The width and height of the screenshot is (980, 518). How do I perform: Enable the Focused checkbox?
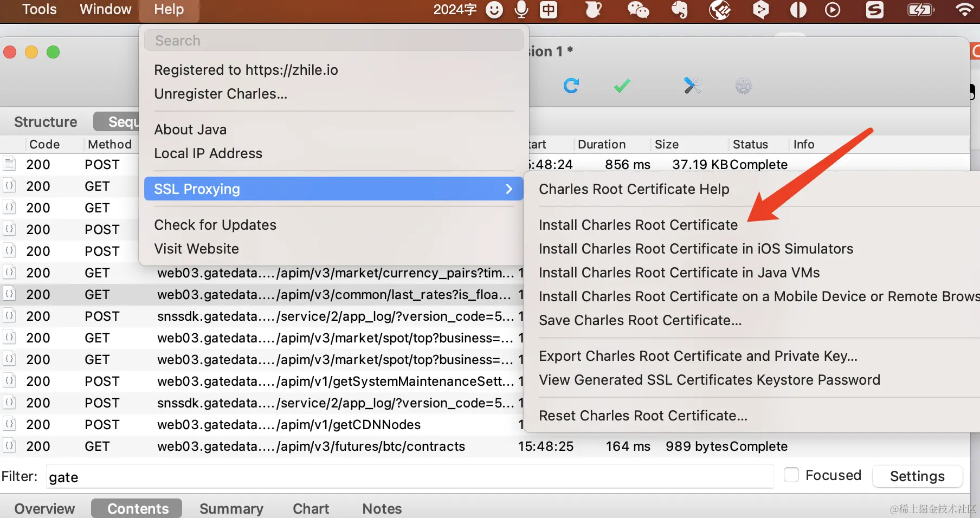point(791,475)
